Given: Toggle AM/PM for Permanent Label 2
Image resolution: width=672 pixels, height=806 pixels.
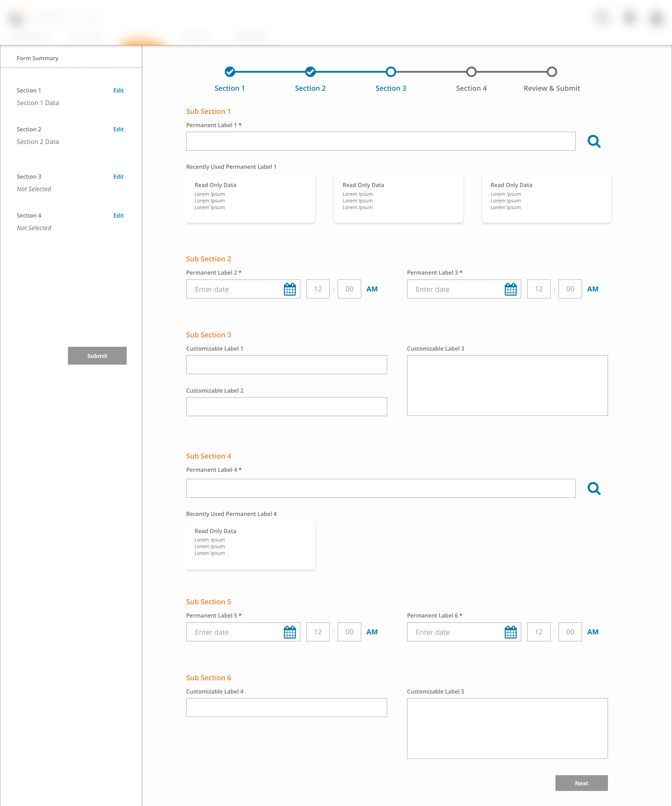Looking at the screenshot, I should (x=372, y=289).
